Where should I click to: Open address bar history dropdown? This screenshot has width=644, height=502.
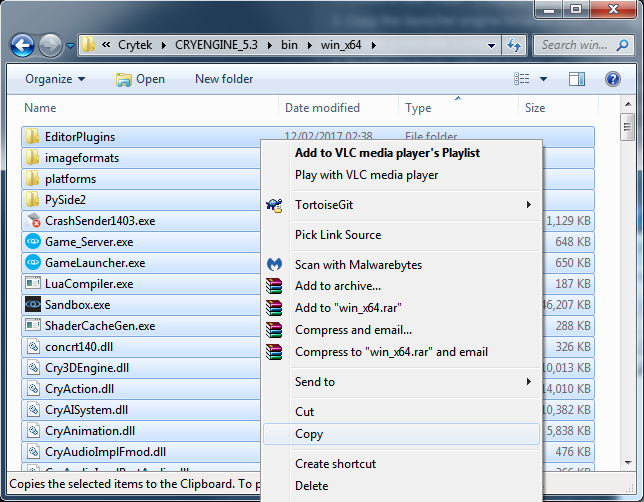point(491,45)
